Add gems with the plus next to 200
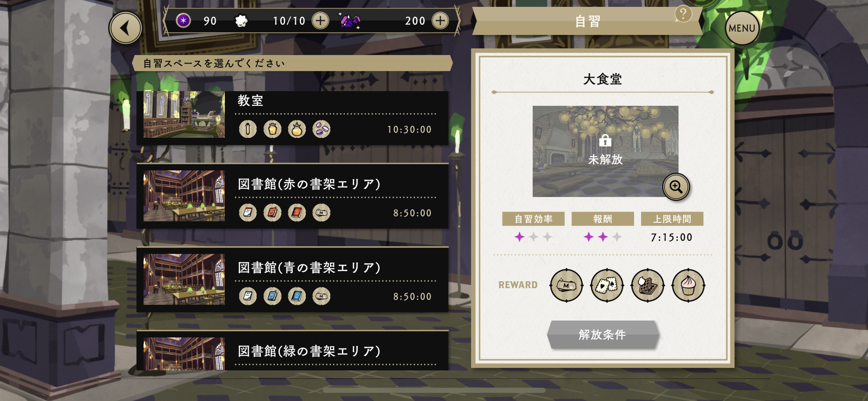This screenshot has height=401, width=868. [440, 20]
